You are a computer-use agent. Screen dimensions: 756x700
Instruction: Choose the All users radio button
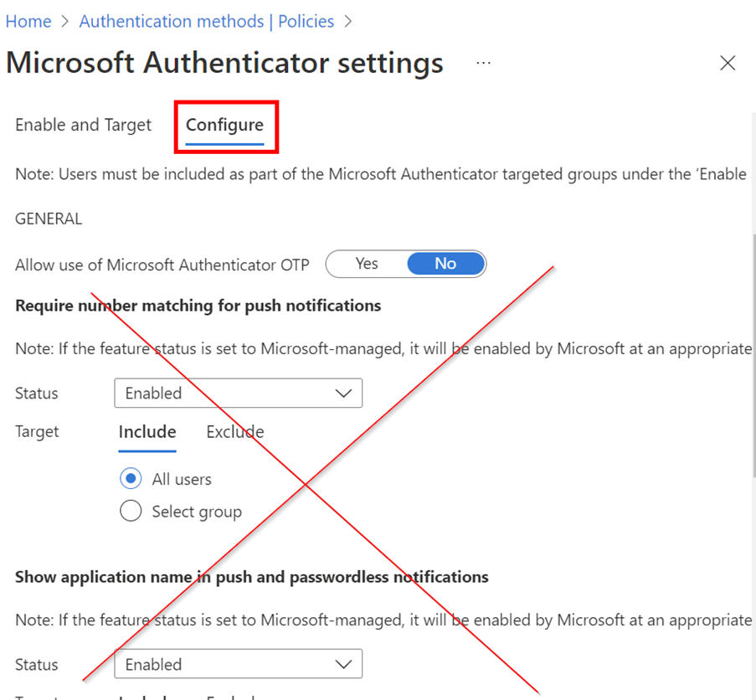pyautogui.click(x=131, y=479)
